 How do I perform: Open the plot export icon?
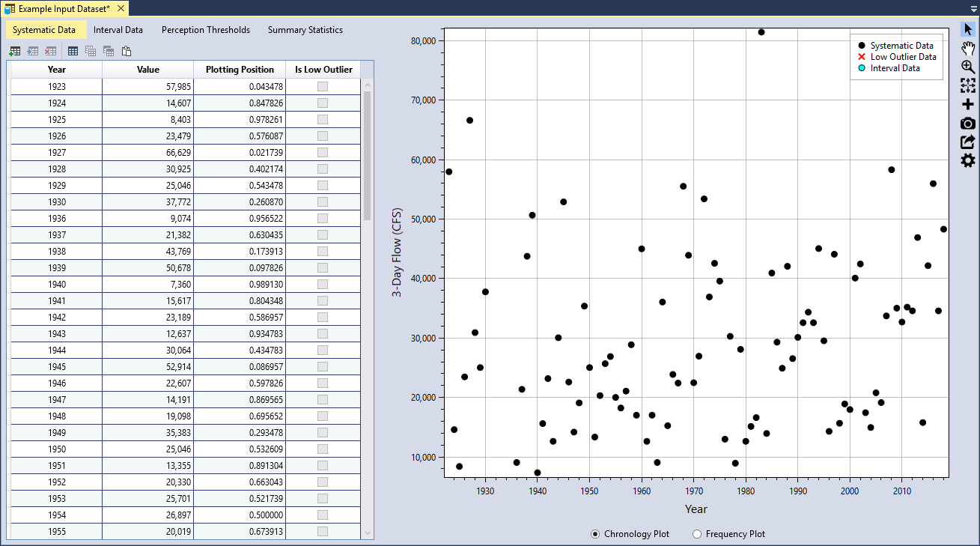point(968,142)
